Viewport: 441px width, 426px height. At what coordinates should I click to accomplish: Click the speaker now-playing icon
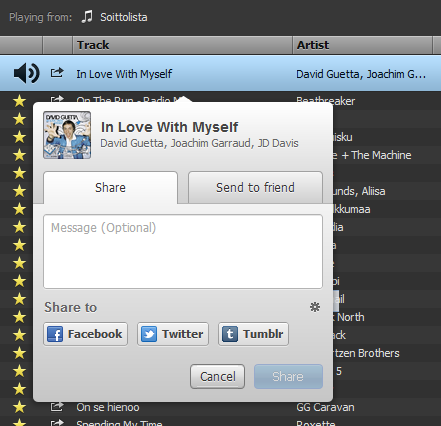click(x=27, y=73)
